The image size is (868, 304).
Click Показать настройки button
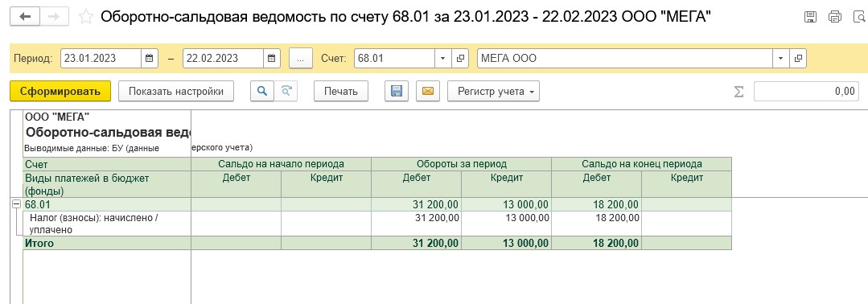[176, 92]
